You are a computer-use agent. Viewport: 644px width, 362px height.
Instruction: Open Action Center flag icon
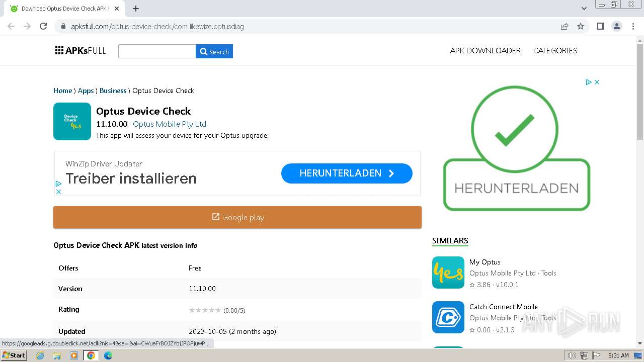click(596, 355)
